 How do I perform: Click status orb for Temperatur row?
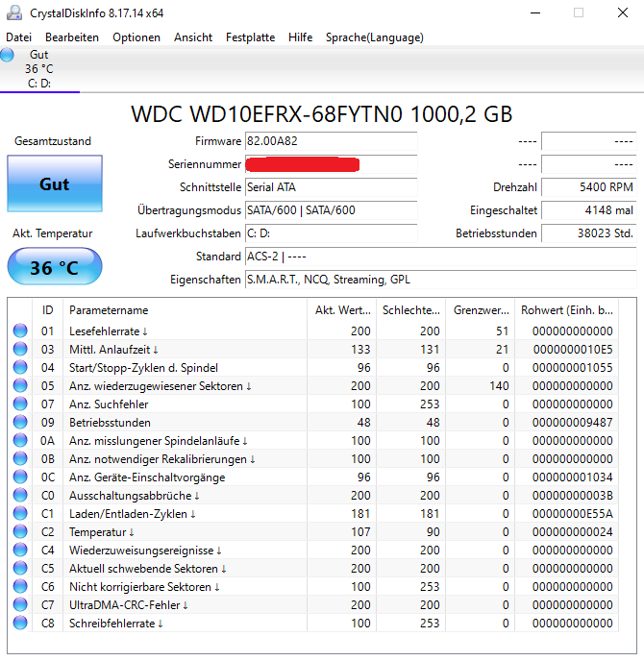pos(20,532)
